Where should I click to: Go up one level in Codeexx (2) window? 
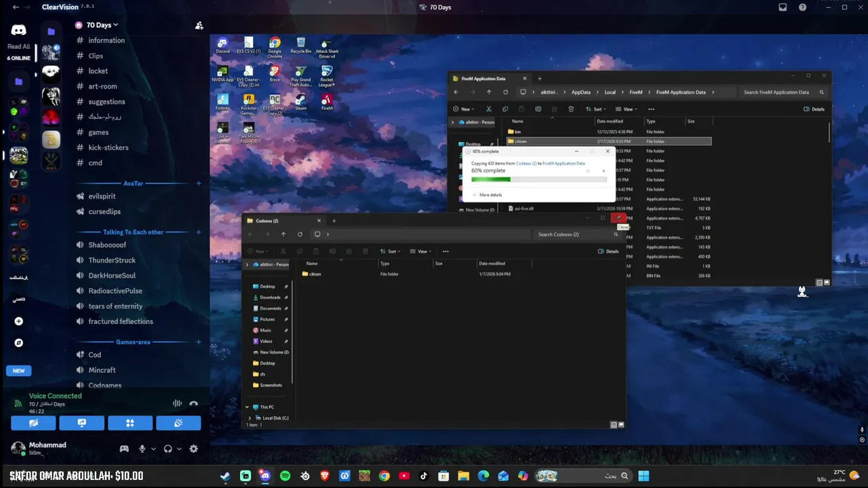coord(283,235)
